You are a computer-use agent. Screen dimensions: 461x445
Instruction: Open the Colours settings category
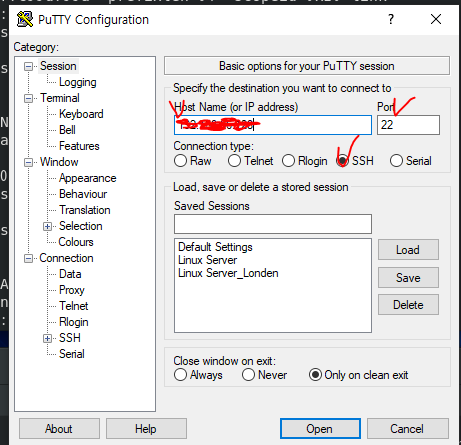click(76, 242)
